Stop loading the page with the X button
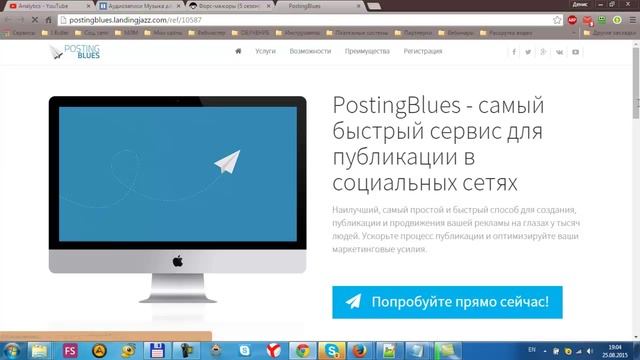Screen dimensions: 640x360 tap(35, 20)
